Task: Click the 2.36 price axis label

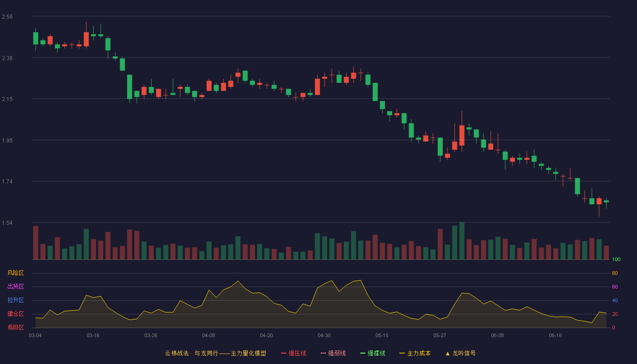Action: click(x=7, y=58)
